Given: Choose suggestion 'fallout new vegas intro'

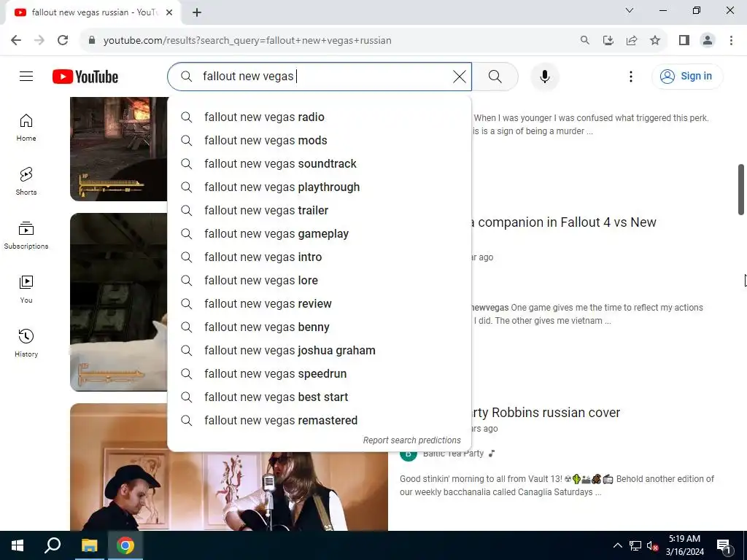Looking at the screenshot, I should point(320,257).
